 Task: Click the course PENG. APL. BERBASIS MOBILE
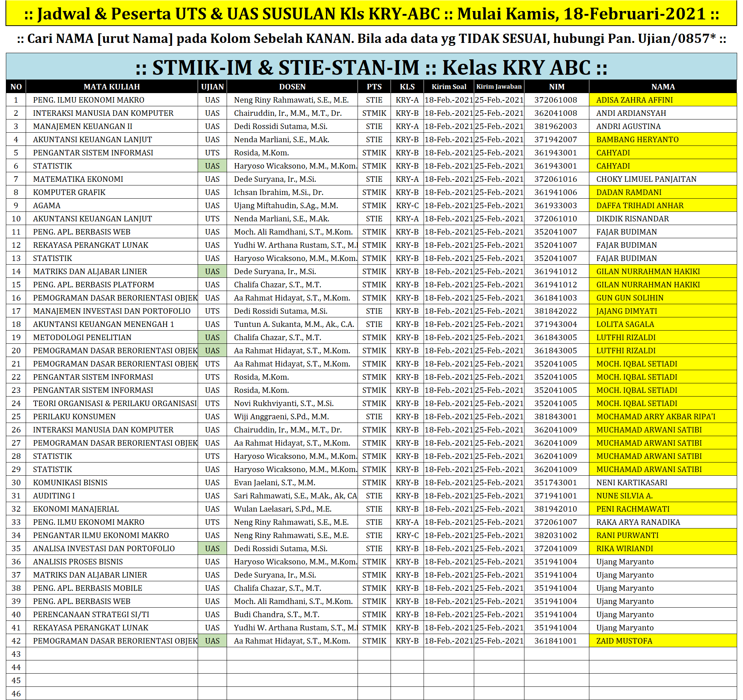tap(87, 588)
